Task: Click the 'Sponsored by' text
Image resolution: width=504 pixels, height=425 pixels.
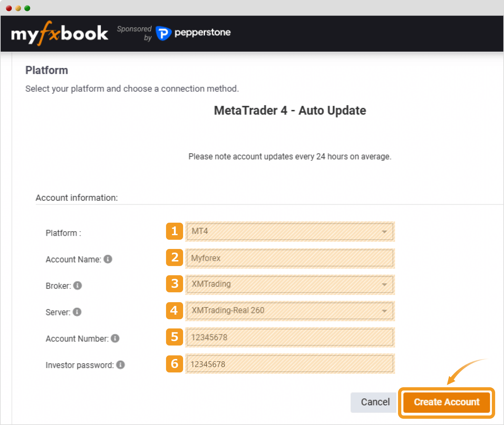Action: tap(135, 33)
